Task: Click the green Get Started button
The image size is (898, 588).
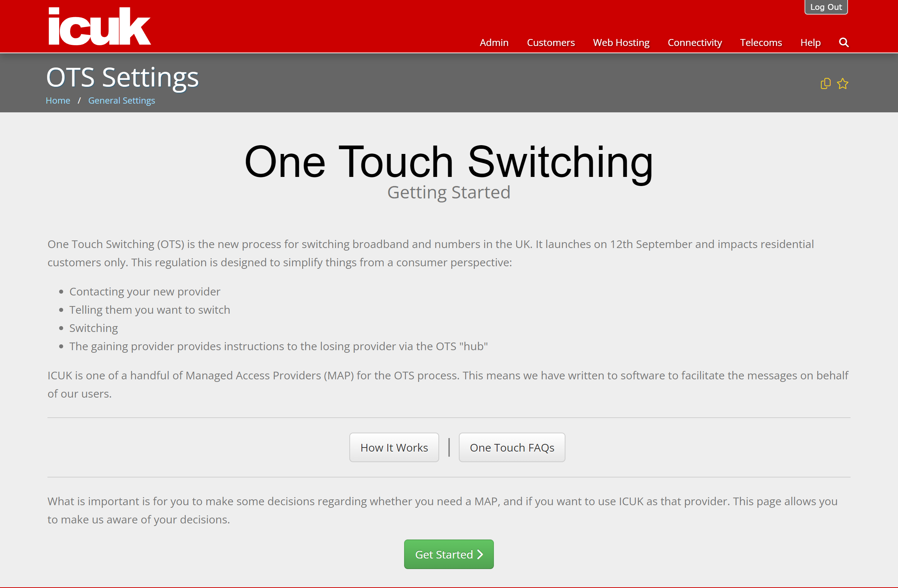Action: [449, 554]
